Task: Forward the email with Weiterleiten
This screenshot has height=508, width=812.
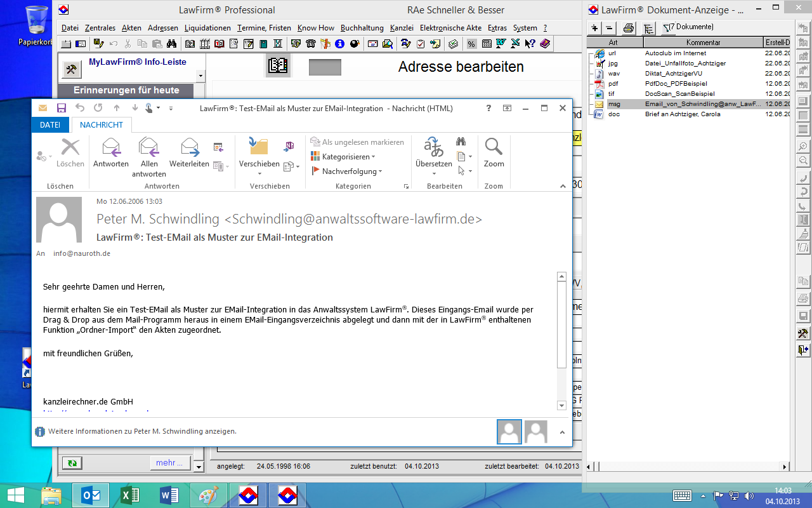Action: [x=189, y=148]
